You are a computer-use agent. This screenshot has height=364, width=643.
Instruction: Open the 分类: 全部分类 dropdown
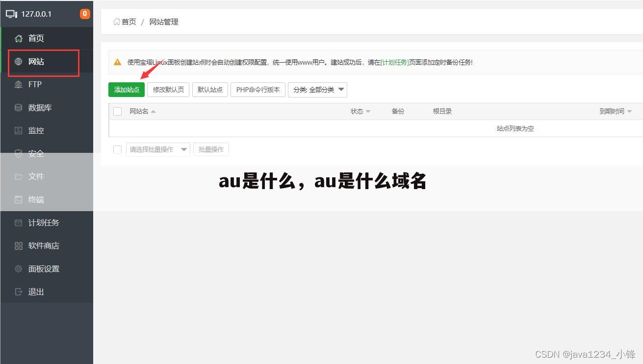click(317, 90)
